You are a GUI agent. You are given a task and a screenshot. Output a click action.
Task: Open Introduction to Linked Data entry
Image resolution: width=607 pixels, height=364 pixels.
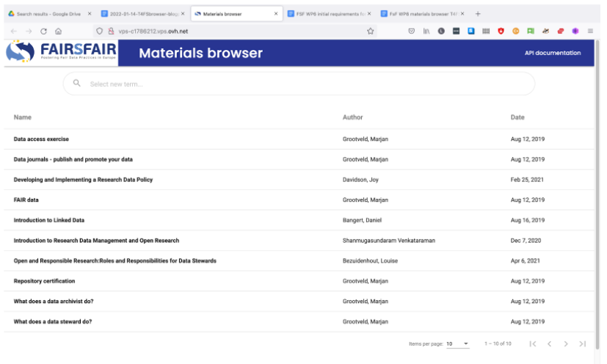(x=49, y=220)
